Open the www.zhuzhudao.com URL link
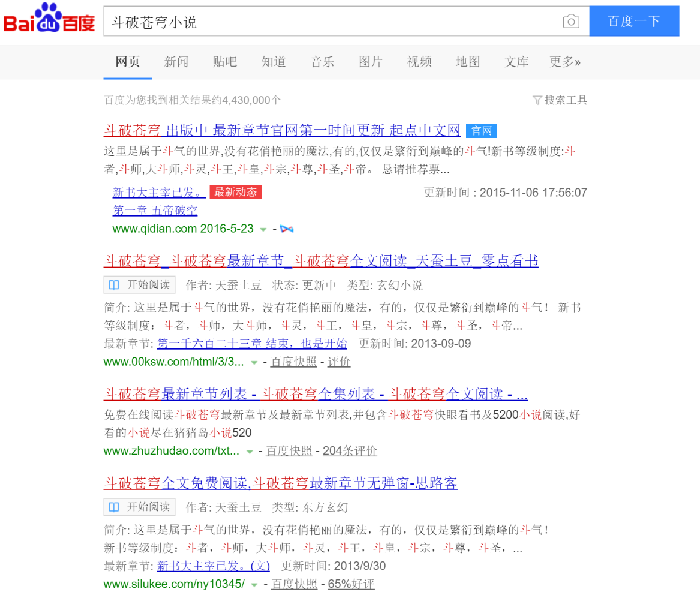 coord(172,451)
